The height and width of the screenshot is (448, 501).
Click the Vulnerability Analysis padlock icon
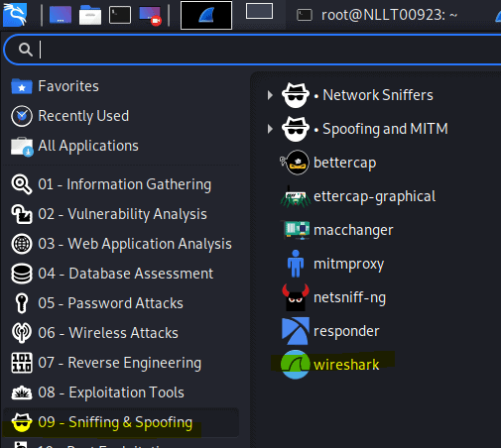click(x=22, y=214)
